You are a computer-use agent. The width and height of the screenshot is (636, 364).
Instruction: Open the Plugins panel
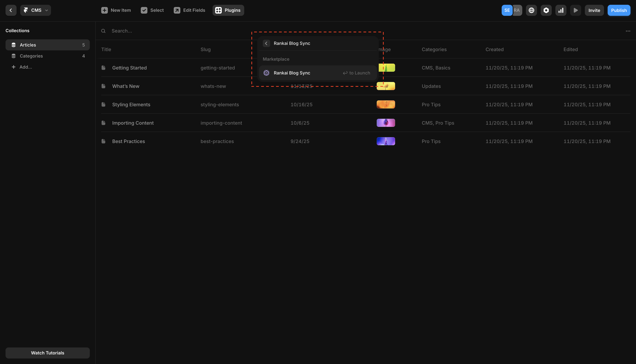tap(228, 10)
